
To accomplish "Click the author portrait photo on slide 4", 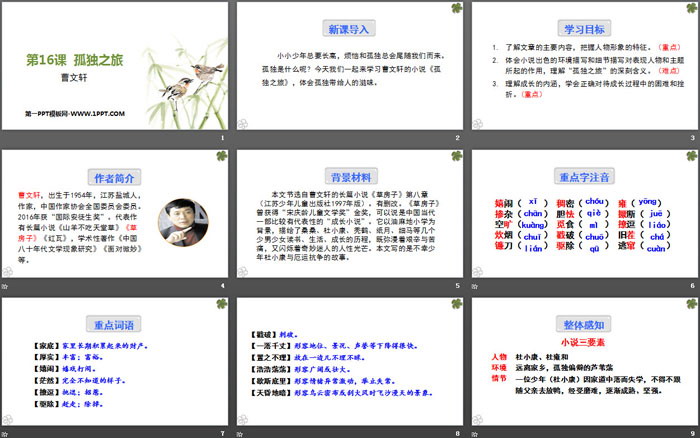I will click(x=183, y=222).
